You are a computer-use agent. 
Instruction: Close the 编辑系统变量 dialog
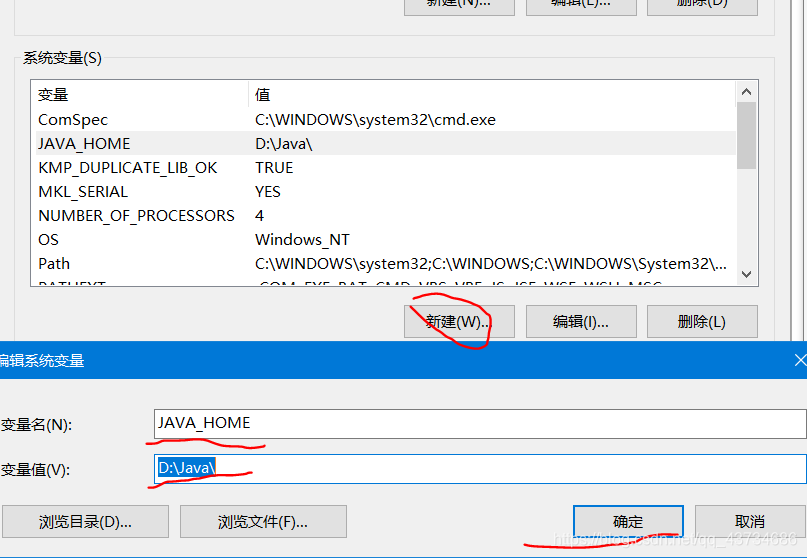pos(800,360)
